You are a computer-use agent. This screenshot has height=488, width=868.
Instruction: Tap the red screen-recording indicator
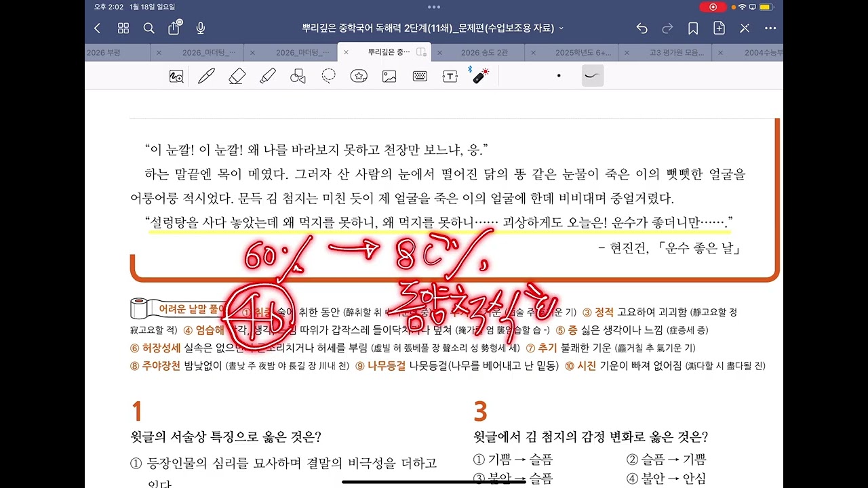click(713, 7)
